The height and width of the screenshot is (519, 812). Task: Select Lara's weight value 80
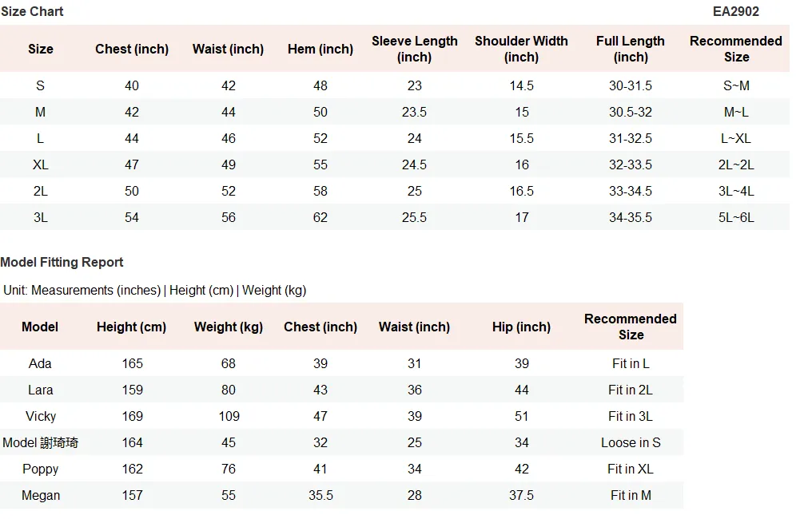[229, 390]
